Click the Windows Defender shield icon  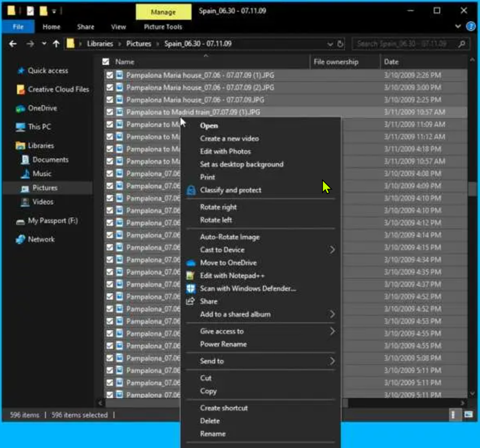point(191,288)
